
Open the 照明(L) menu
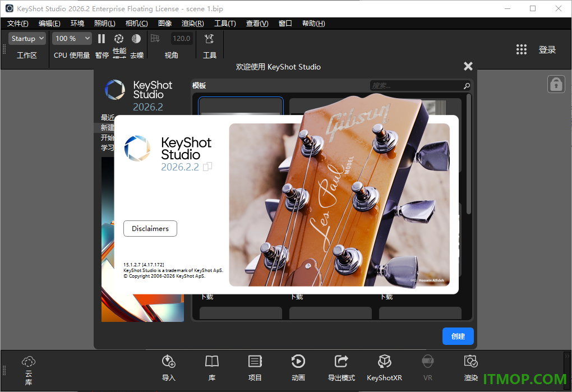click(105, 24)
